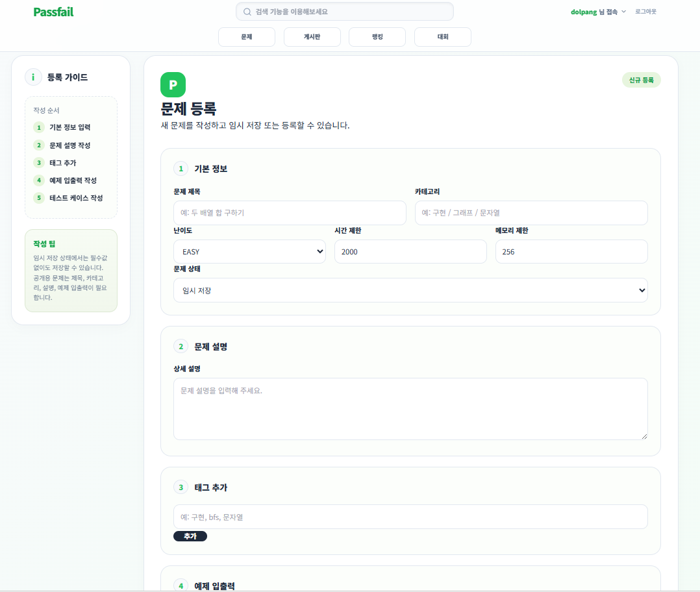Click the 메모리 제한 field showing 256
Viewport: 700px width, 592px height.
click(x=571, y=252)
